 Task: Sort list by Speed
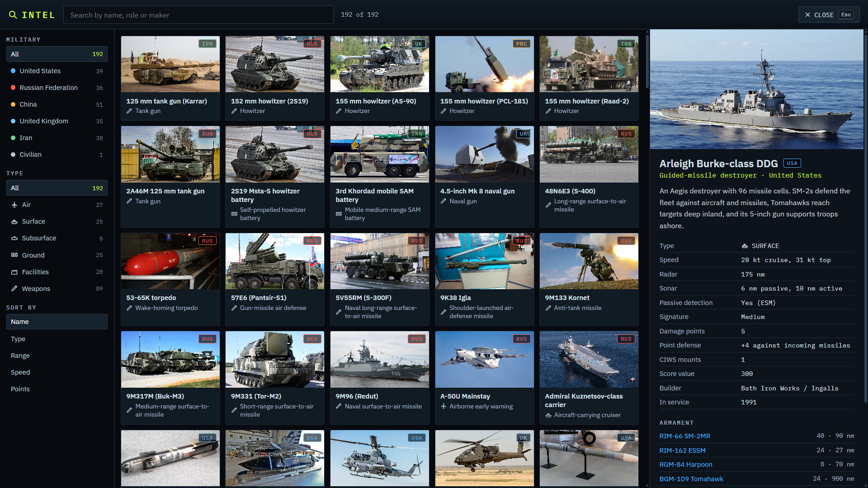point(57,372)
